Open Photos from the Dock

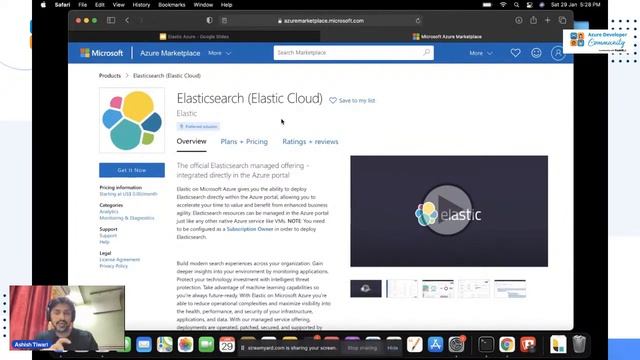(x=185, y=344)
